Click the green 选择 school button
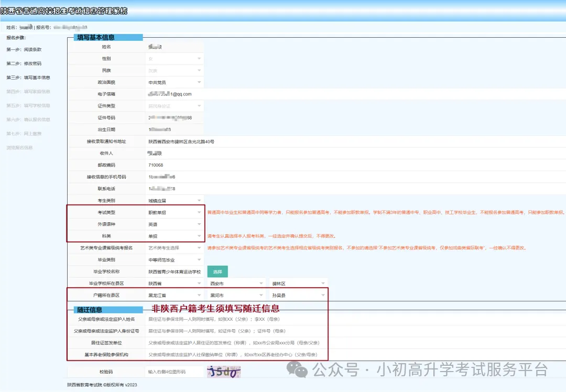 point(217,271)
